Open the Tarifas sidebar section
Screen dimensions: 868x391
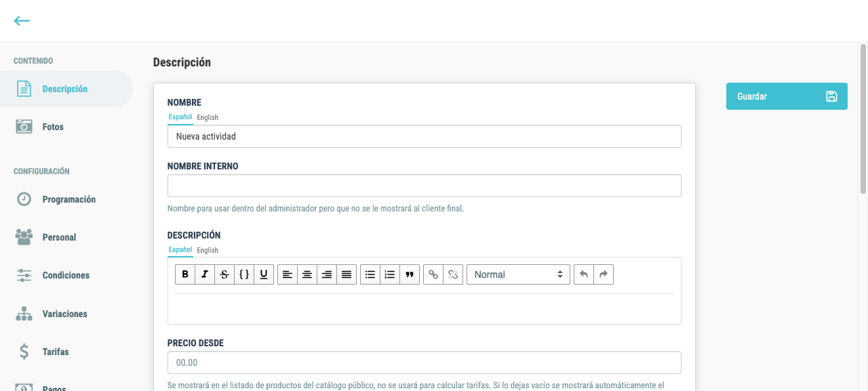66,352
